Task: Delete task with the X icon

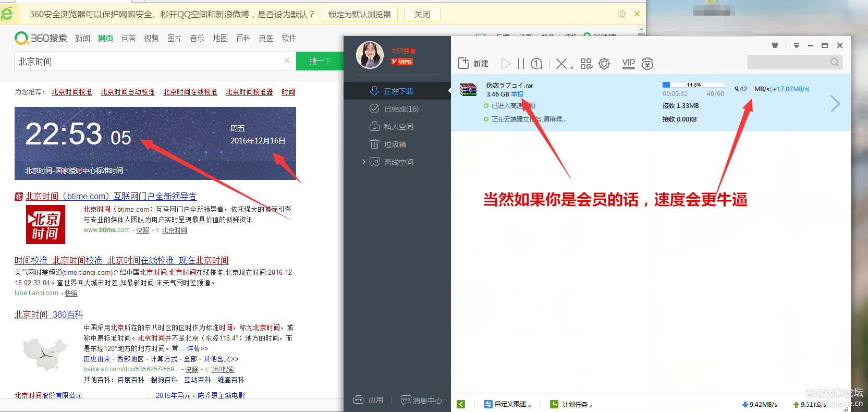Action: [x=561, y=64]
